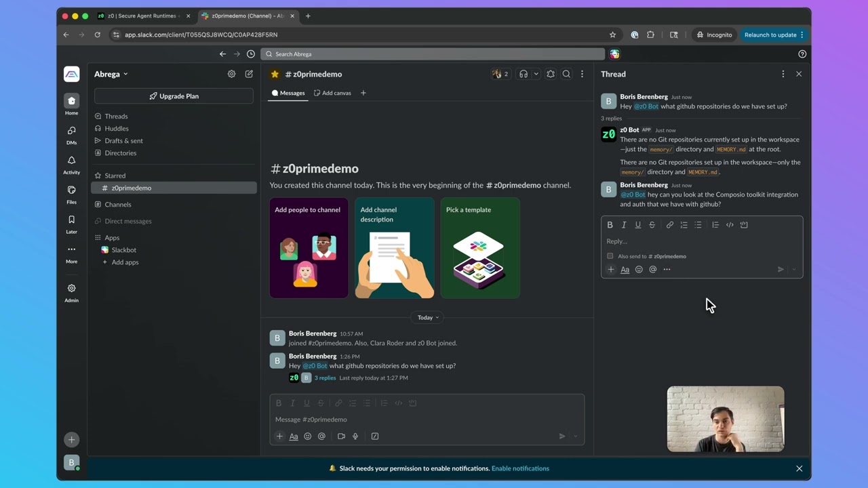Viewport: 868px width, 488px height.
Task: Open emoji picker in thread reply
Action: point(639,270)
